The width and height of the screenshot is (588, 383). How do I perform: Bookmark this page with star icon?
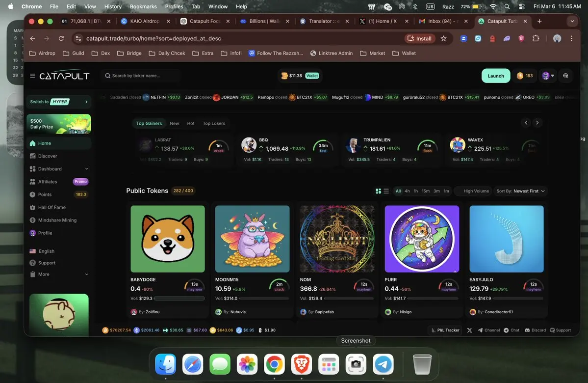tap(444, 39)
